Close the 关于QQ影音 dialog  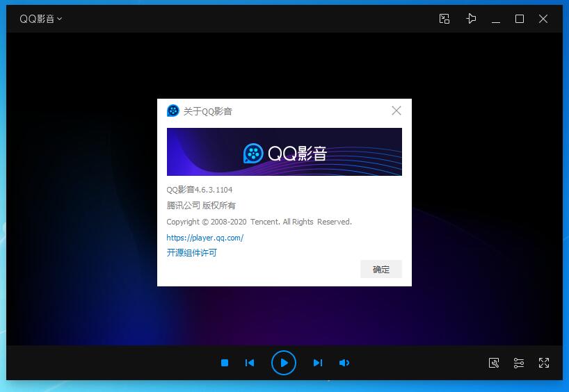(x=396, y=111)
